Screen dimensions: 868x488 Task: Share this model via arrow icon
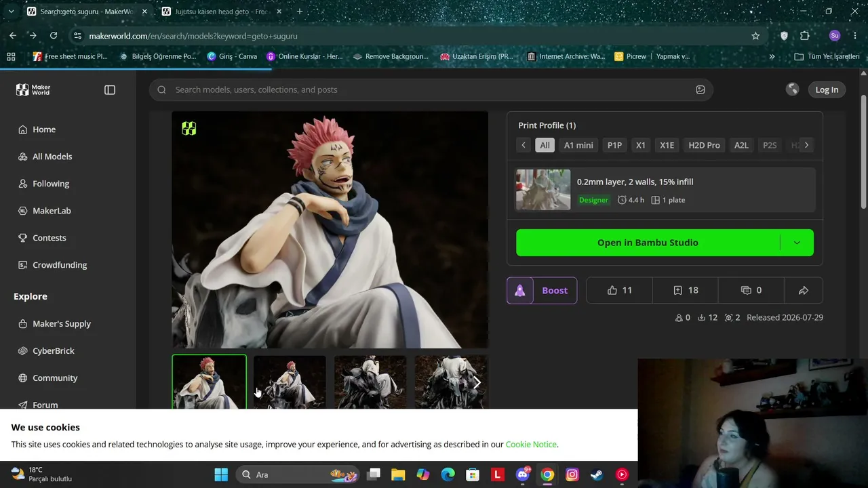tap(804, 290)
